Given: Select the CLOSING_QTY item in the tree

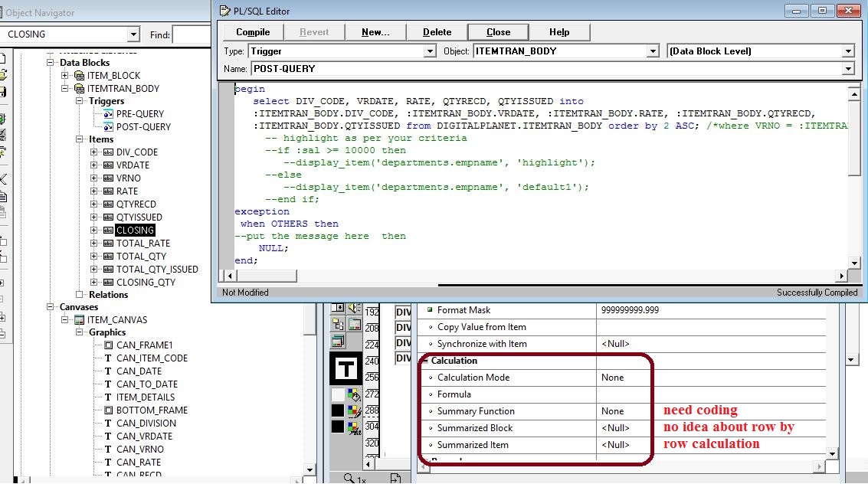Looking at the screenshot, I should [146, 282].
